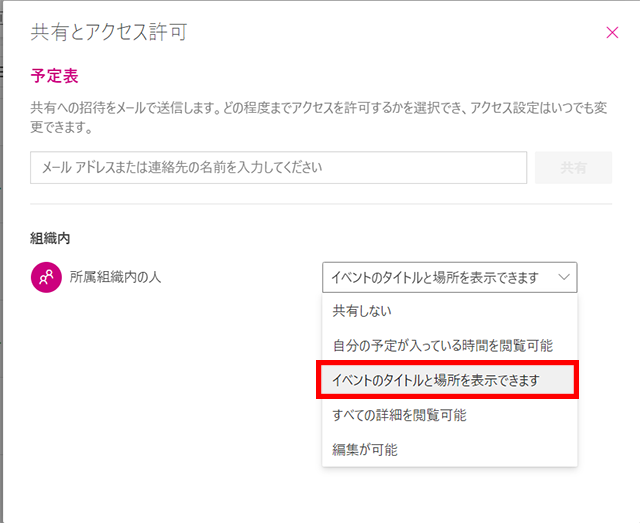Click the pink 予定表 heading

(54, 75)
